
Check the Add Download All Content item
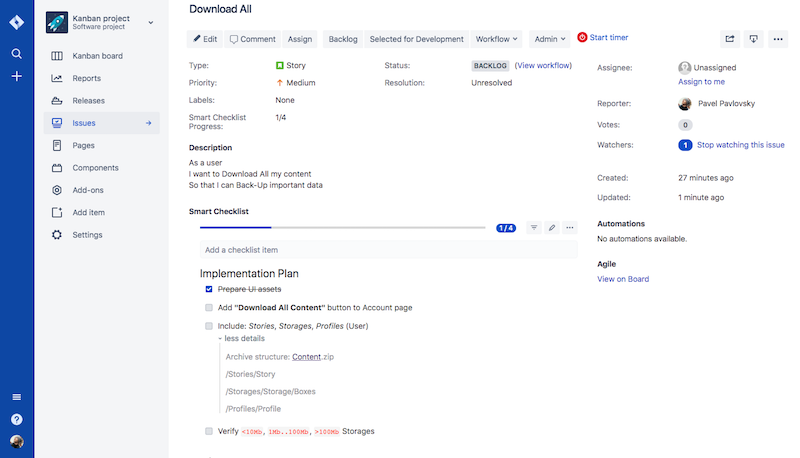(209, 308)
